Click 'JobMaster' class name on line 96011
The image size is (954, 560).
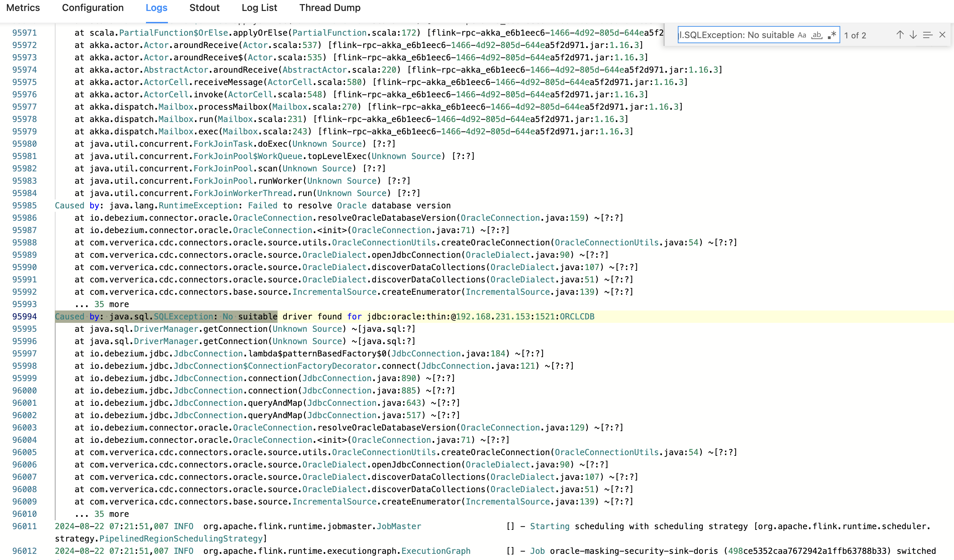tap(399, 526)
